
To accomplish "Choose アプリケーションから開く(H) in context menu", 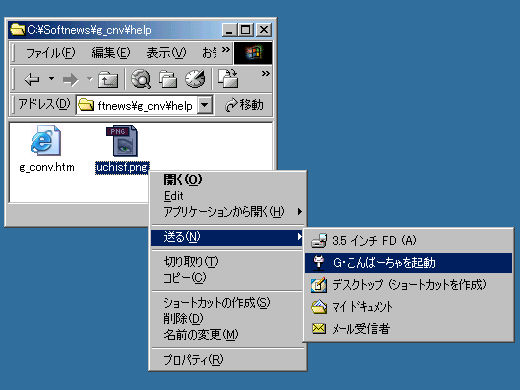I will 228,211.
